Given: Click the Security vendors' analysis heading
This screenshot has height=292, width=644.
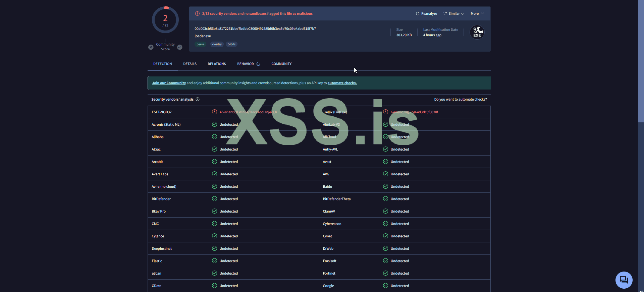Looking at the screenshot, I should [x=172, y=99].
